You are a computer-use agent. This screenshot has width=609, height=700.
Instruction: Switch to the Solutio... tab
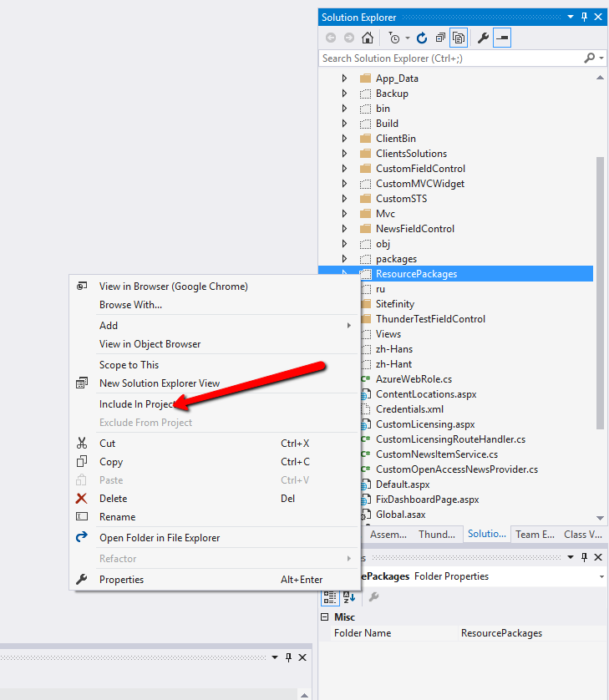[487, 534]
